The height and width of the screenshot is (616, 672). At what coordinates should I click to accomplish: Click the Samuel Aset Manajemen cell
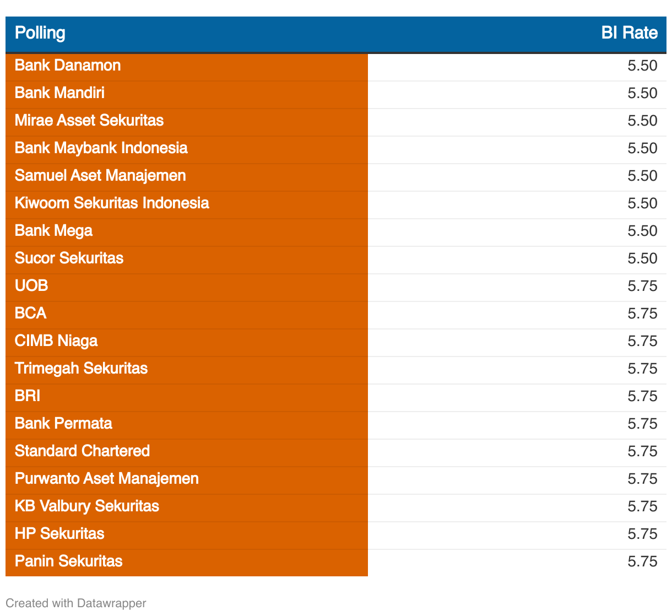pyautogui.click(x=100, y=176)
